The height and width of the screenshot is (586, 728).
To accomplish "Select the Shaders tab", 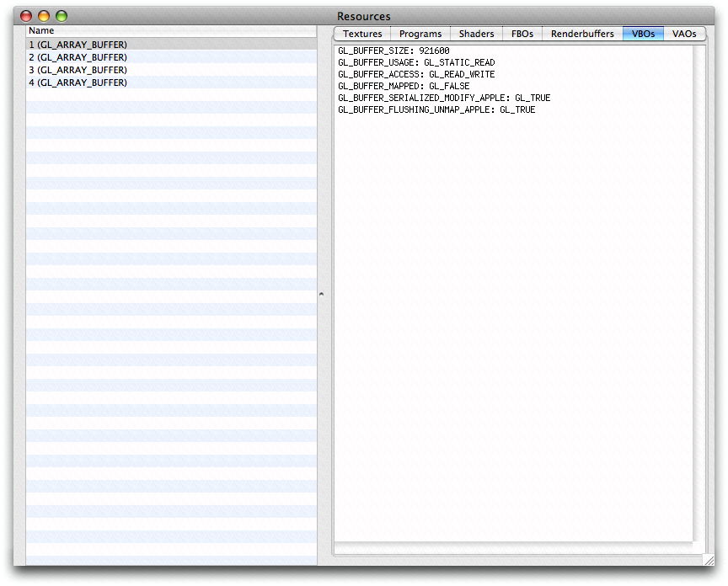I will point(476,34).
